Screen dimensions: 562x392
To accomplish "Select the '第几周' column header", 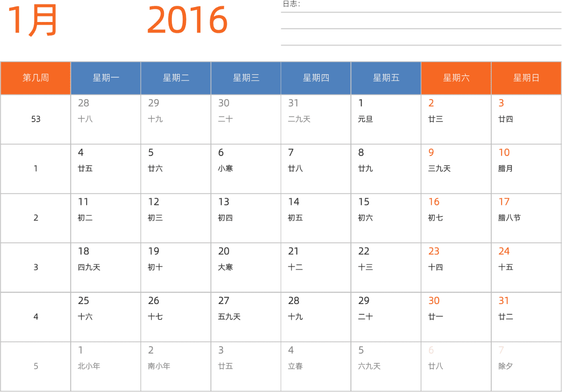I will 36,78.
